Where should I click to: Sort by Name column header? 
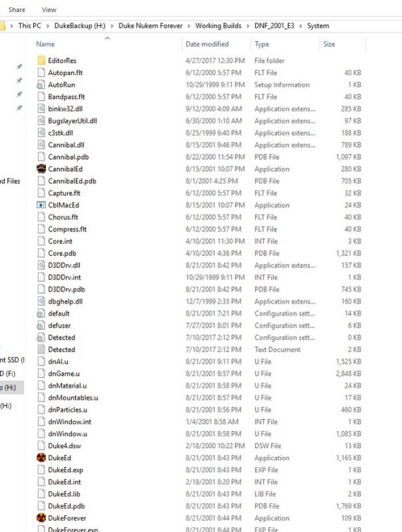pos(45,44)
